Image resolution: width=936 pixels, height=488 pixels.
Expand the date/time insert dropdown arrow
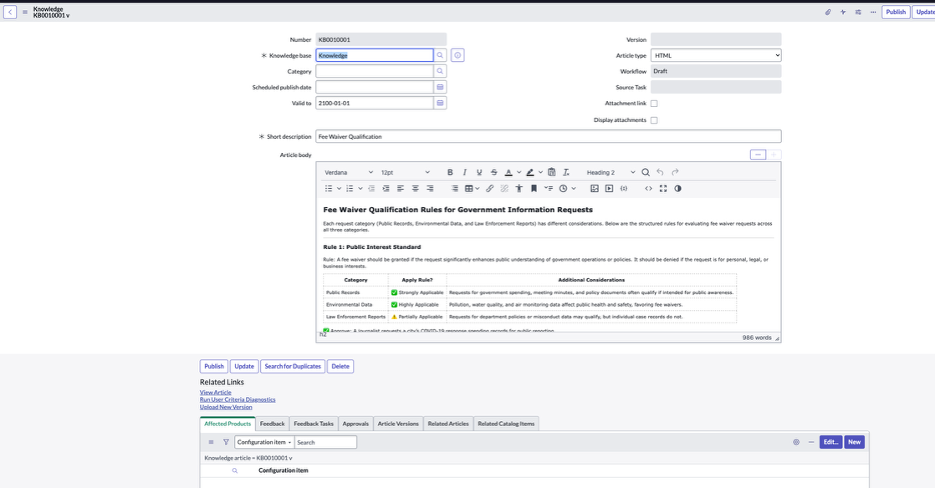pyautogui.click(x=574, y=189)
